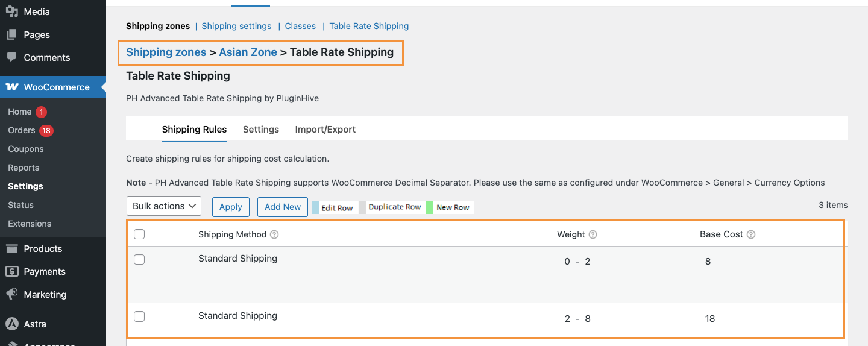The width and height of the screenshot is (868, 346).
Task: Click the help icon beside Shipping Method
Action: [274, 234]
